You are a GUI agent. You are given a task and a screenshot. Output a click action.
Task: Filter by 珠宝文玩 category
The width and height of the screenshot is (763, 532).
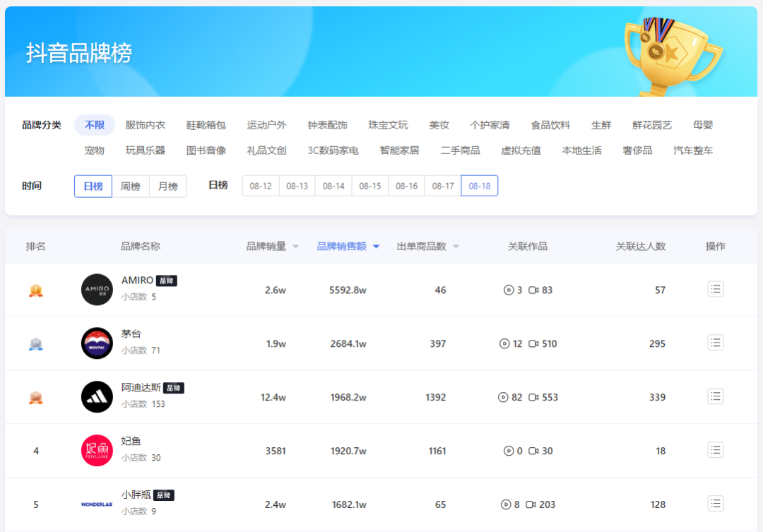(x=389, y=125)
